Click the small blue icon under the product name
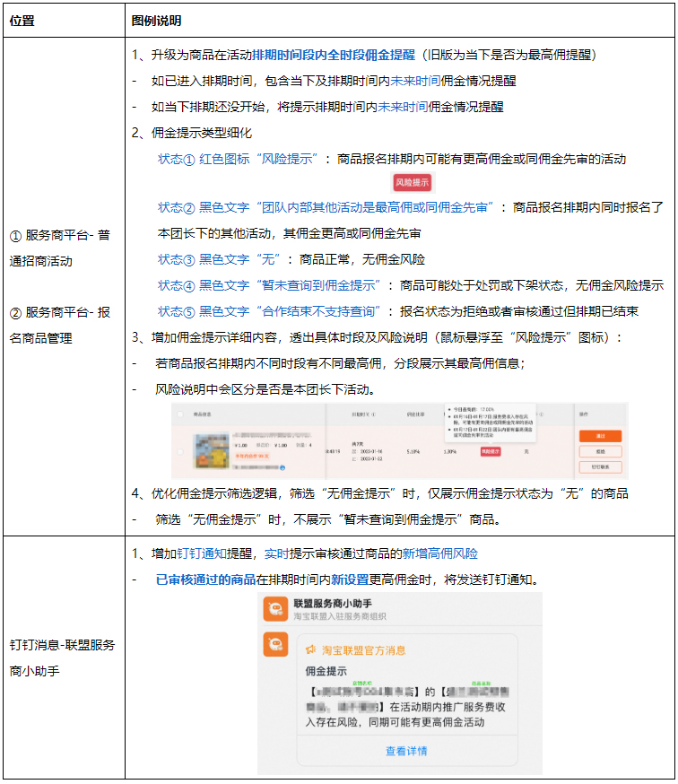Viewport: 678px width, 784px height. pos(282,467)
